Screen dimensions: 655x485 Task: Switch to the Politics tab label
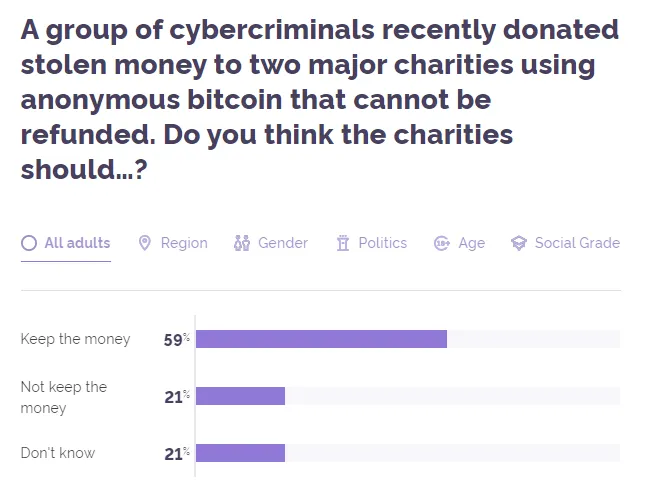click(383, 243)
